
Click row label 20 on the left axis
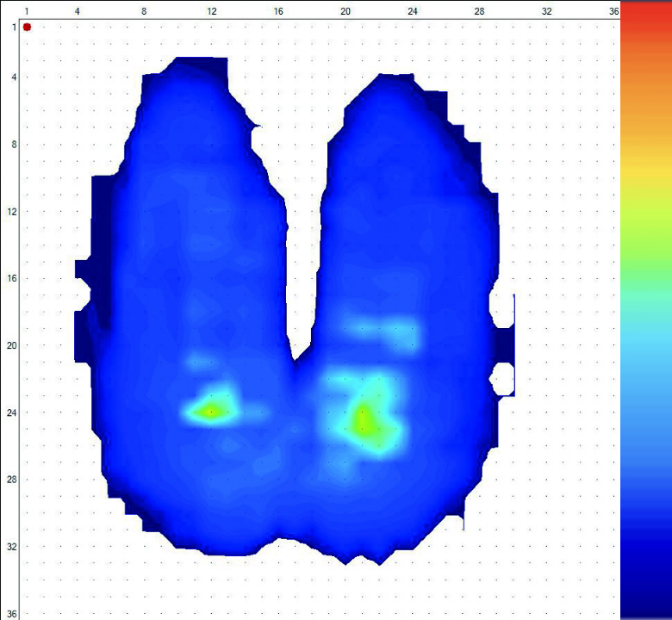(11, 345)
